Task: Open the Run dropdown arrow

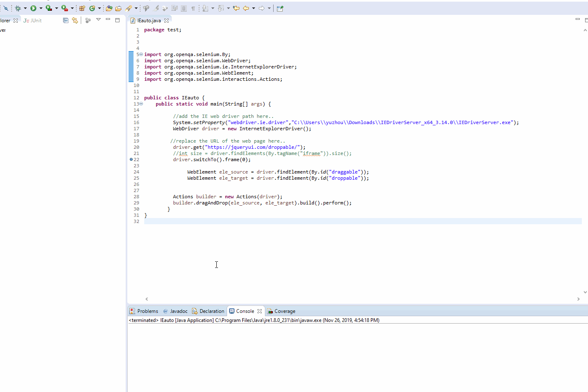Action: click(40, 8)
